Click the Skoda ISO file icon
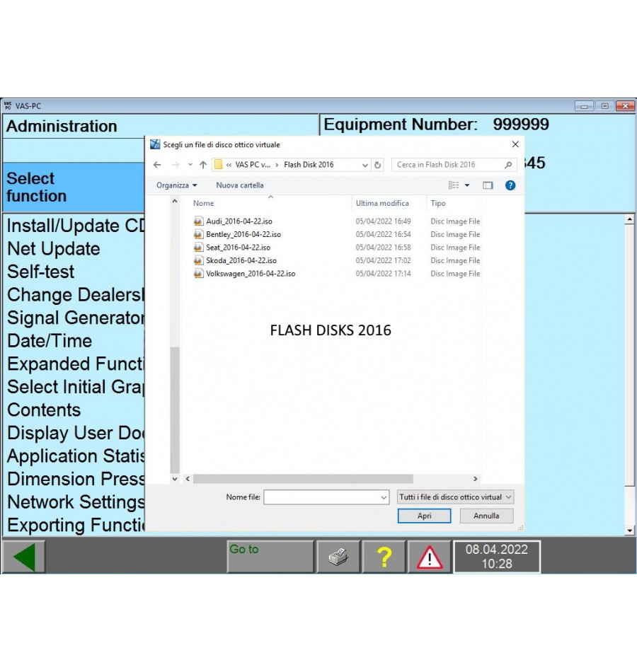Image resolution: width=637 pixels, height=672 pixels. pyautogui.click(x=198, y=260)
